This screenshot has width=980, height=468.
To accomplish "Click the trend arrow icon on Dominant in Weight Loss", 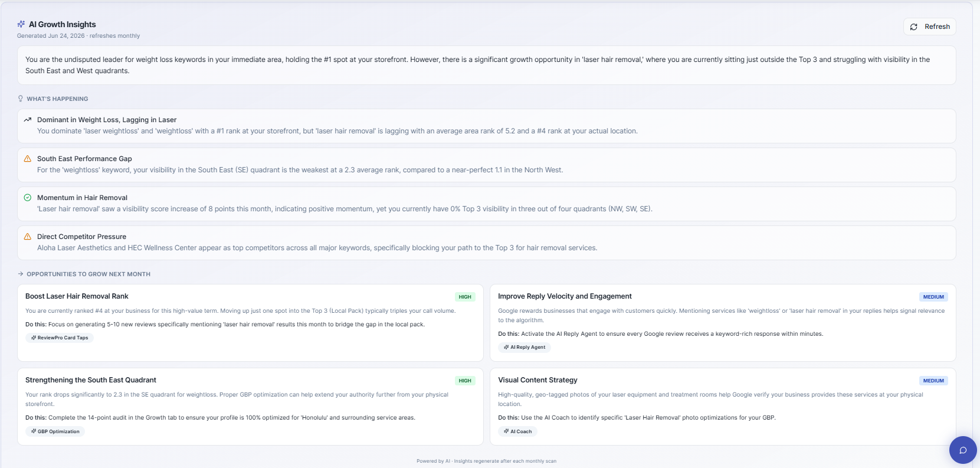I will coord(28,120).
